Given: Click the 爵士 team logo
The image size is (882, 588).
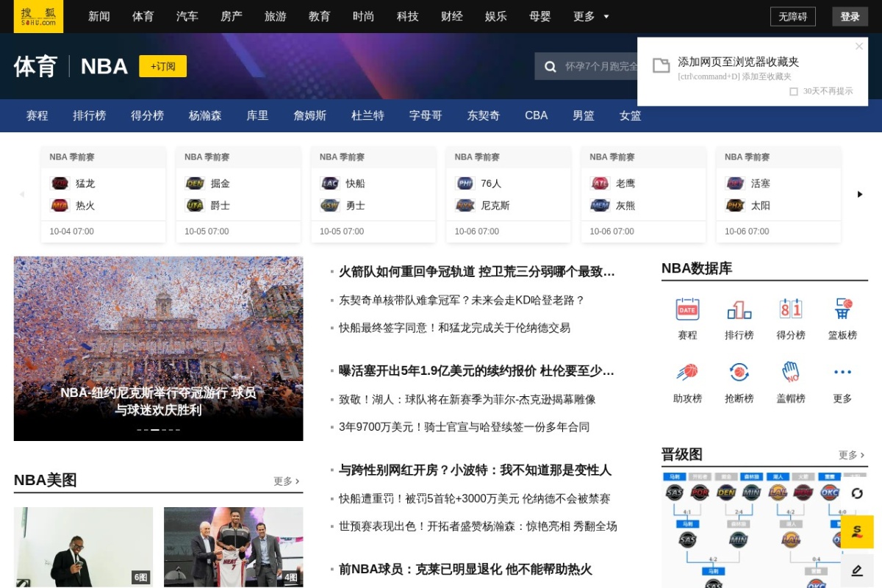Looking at the screenshot, I should (195, 205).
